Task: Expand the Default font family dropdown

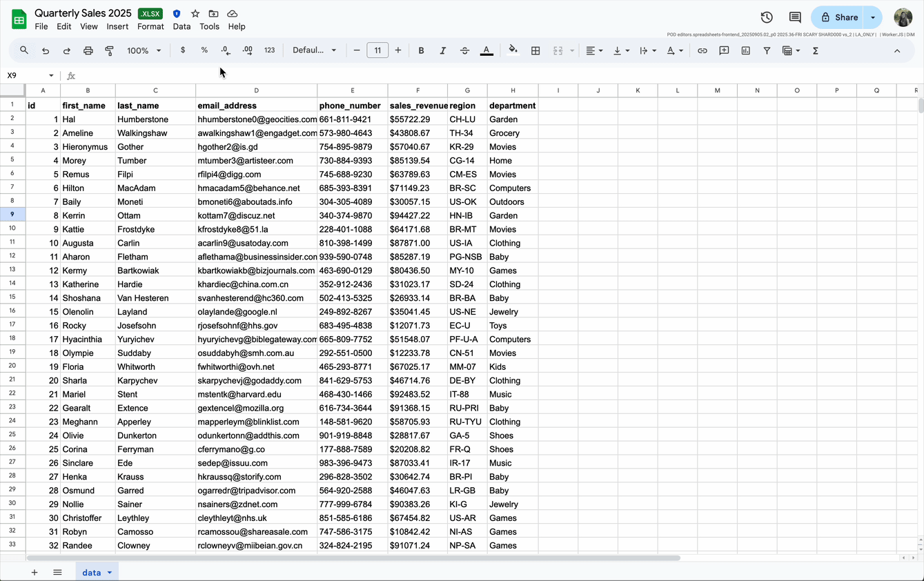Action: click(314, 50)
